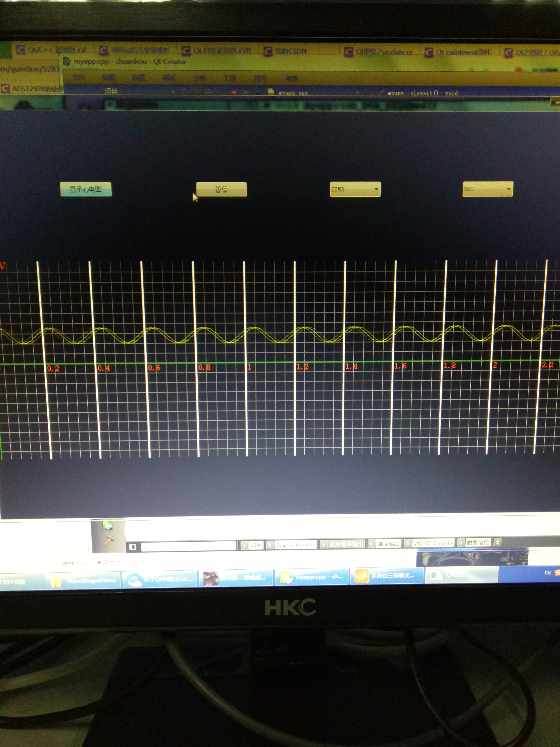560x747 pixels.
Task: Open the COM3 serial port dropdown
Action: pos(355,189)
